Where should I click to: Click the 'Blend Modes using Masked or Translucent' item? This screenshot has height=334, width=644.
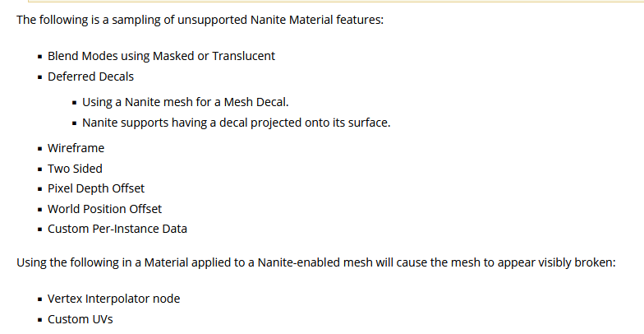pos(161,56)
